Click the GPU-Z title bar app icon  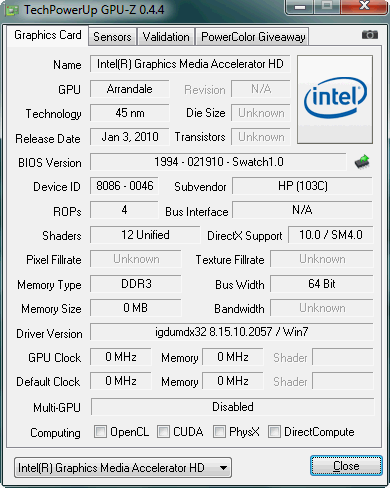tap(12, 10)
